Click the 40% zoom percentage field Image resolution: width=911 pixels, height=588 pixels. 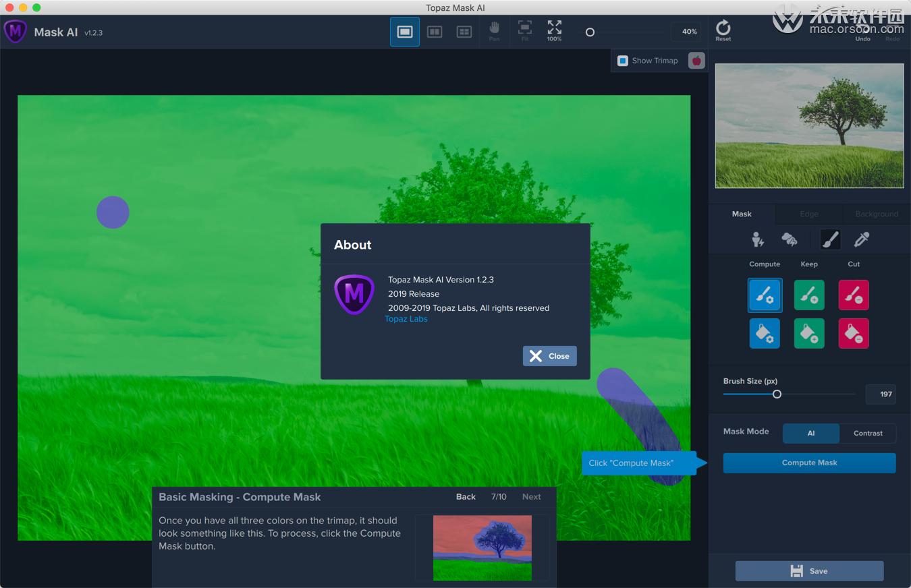(x=686, y=32)
